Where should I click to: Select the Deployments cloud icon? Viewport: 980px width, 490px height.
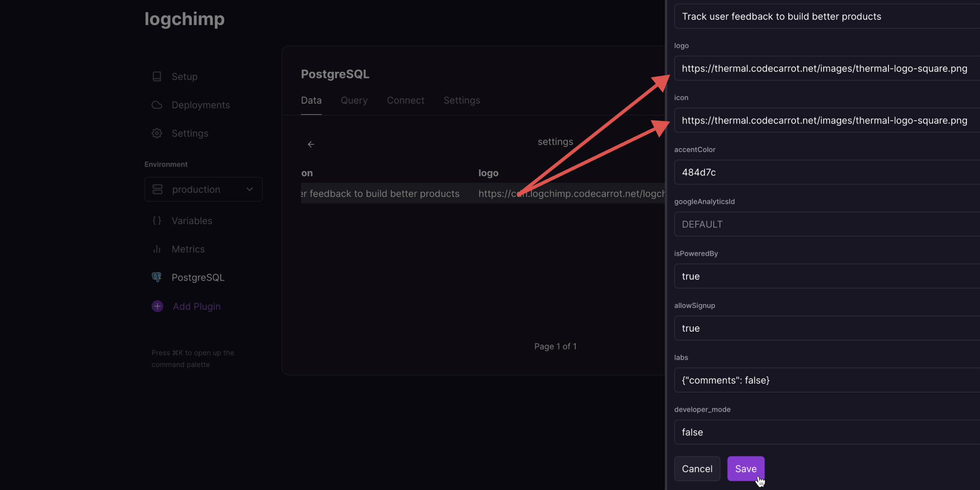tap(156, 105)
